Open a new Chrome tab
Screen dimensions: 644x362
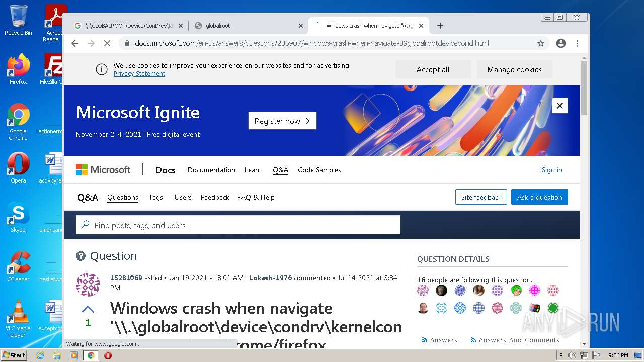[440, 26]
